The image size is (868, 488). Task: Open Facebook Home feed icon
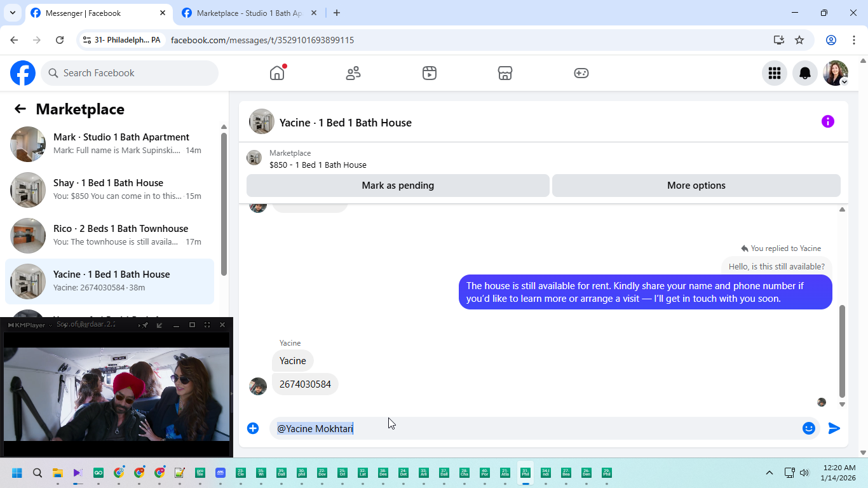[x=277, y=73]
